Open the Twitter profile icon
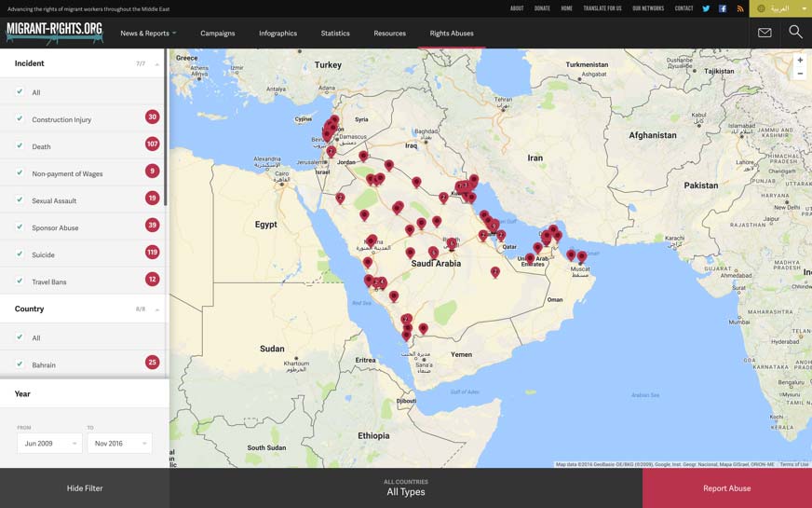Screen dimensions: 812x508 pos(706,8)
